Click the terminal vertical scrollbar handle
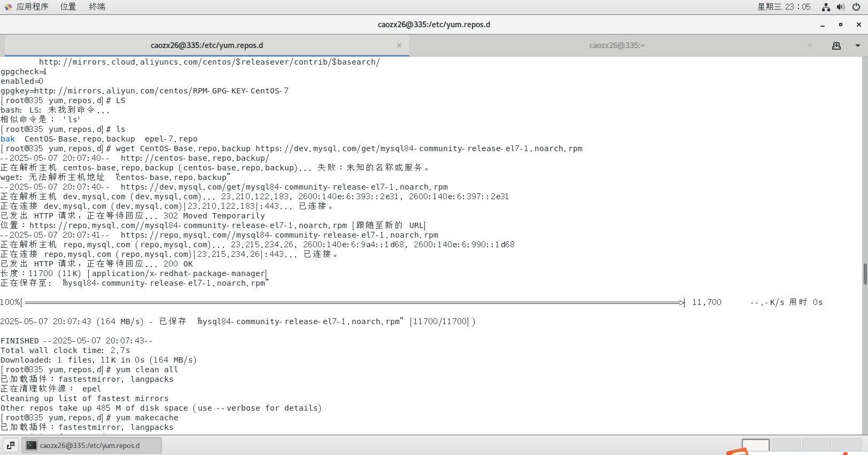 pyautogui.click(x=865, y=274)
